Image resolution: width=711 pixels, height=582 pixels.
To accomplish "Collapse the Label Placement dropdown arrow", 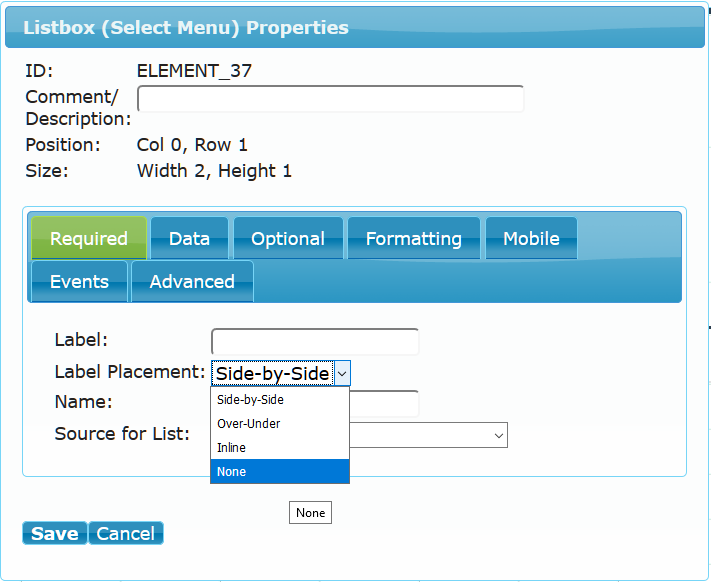I will point(342,373).
